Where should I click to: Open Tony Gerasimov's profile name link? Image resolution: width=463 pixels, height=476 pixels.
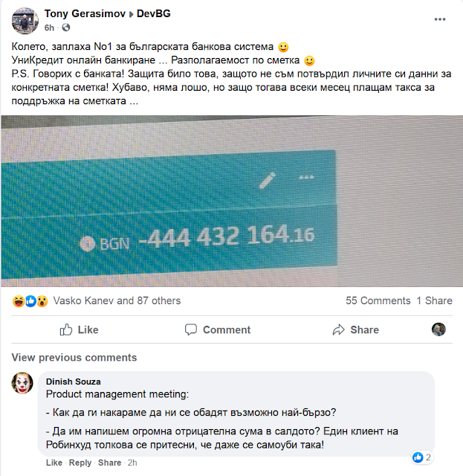(85, 13)
